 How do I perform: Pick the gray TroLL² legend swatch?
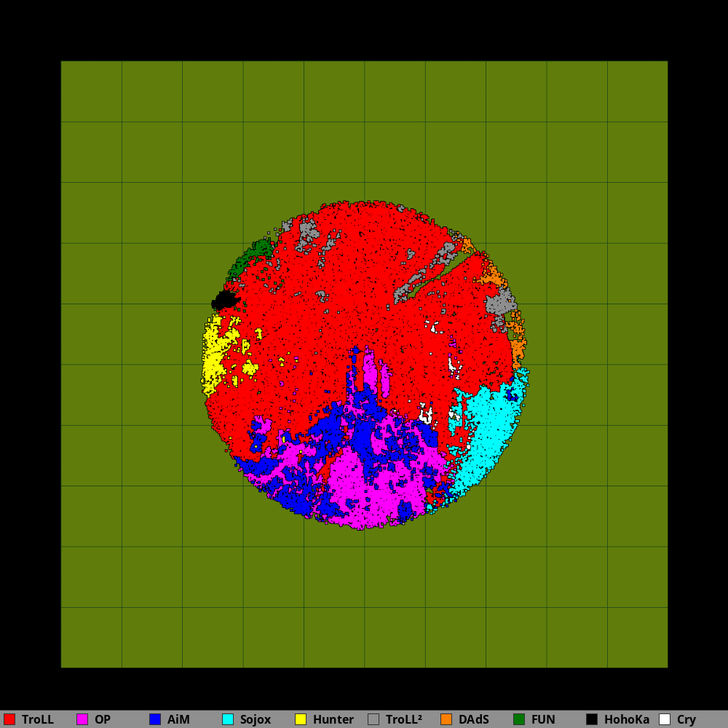(373, 719)
